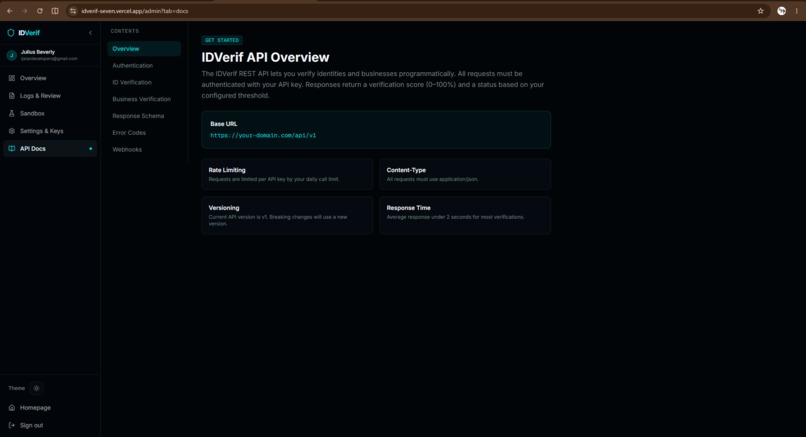Click the CONTENTS header label
Image resolution: width=806 pixels, height=437 pixels.
pos(125,31)
